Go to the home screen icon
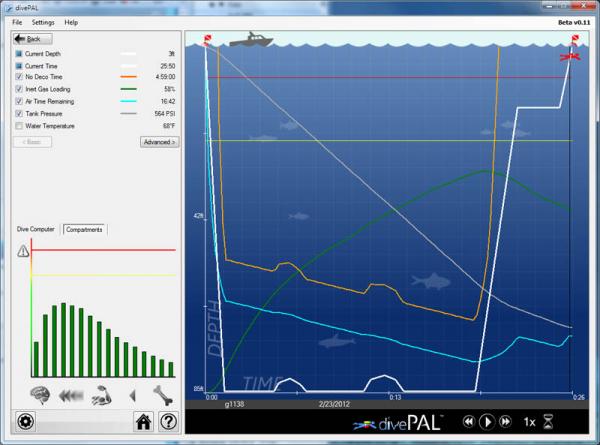This screenshot has width=600, height=445. tap(143, 422)
